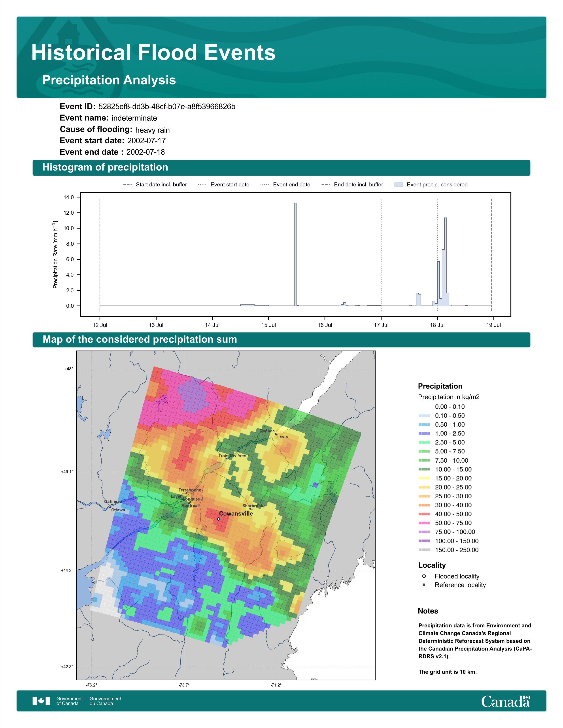Click the 2.50 - 5.00 legend swatch
563x728 pixels.
tap(424, 443)
